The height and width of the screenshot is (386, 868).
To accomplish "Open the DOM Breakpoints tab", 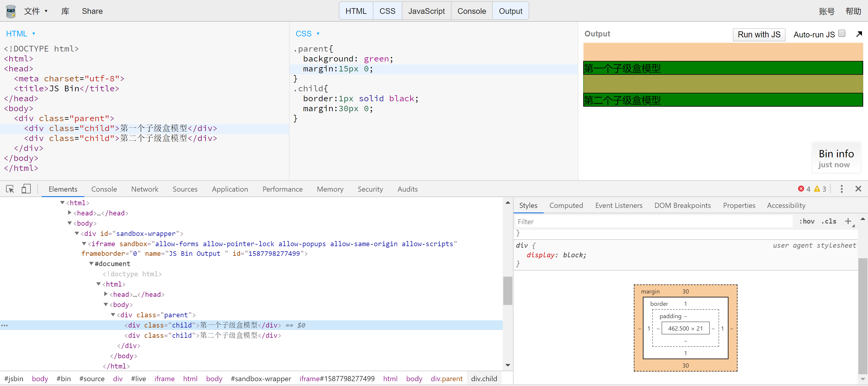I will (682, 205).
